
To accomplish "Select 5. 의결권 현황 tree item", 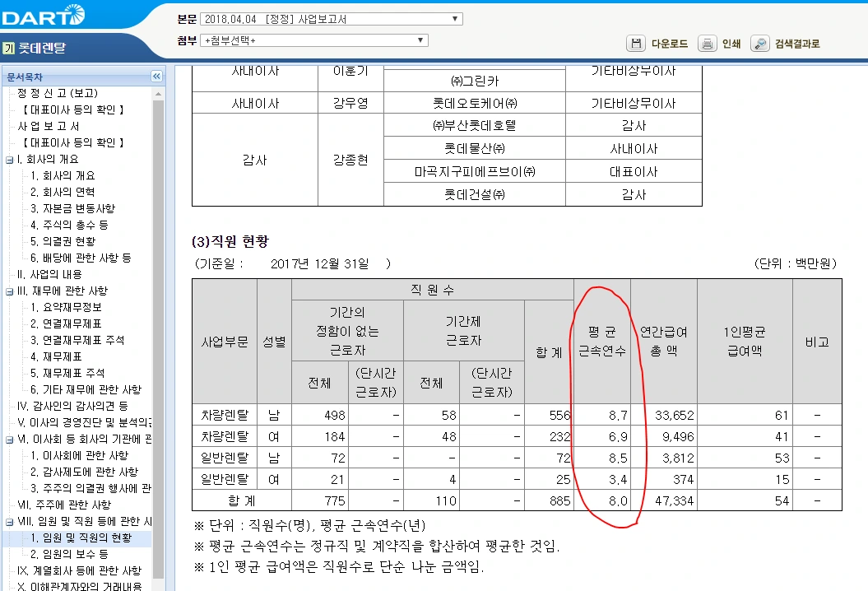I will click(63, 241).
